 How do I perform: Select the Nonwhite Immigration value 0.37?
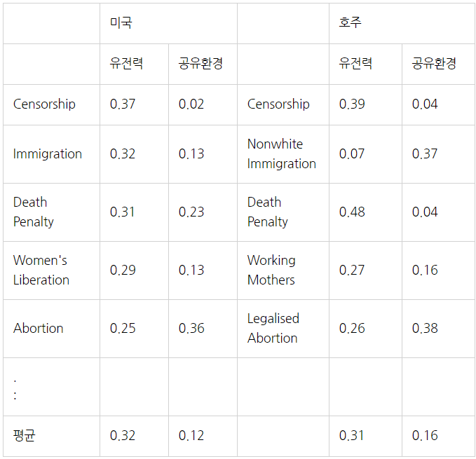point(438,154)
